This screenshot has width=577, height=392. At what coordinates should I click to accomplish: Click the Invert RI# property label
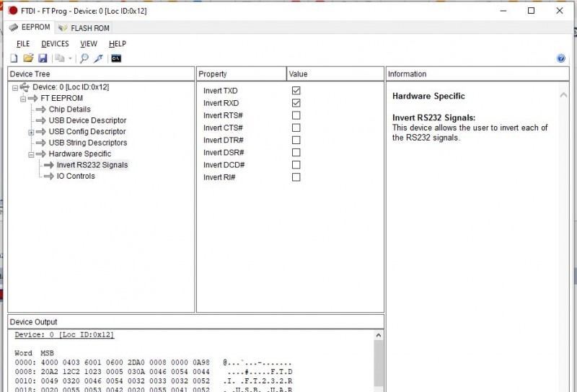219,177
